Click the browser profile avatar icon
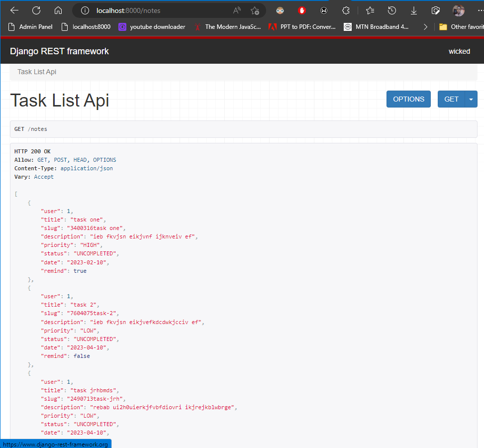Image resolution: width=484 pixels, height=448 pixels. 458,10
